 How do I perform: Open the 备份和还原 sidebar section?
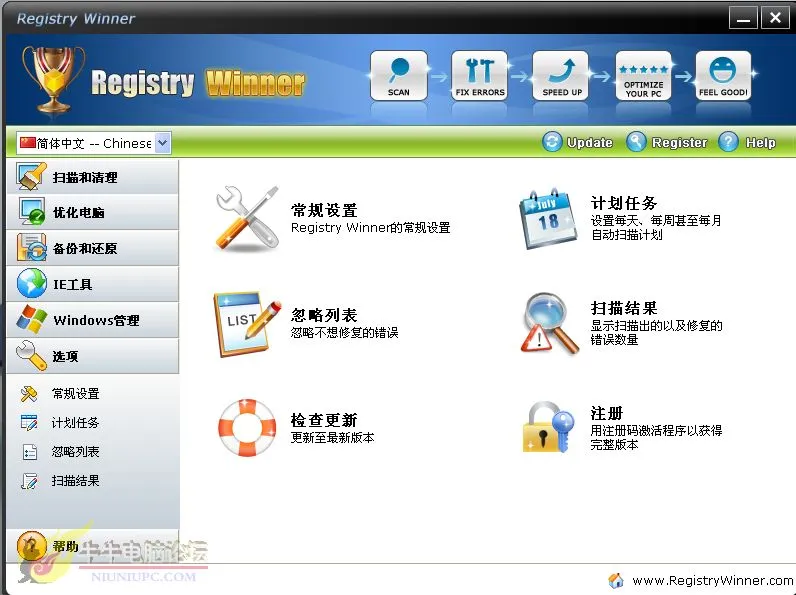point(92,248)
